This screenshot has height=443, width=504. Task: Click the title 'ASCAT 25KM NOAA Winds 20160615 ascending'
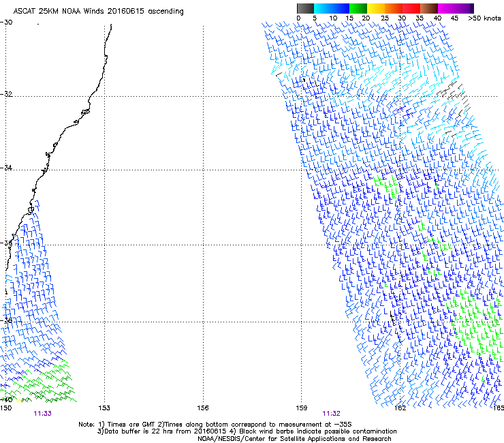pos(98,12)
